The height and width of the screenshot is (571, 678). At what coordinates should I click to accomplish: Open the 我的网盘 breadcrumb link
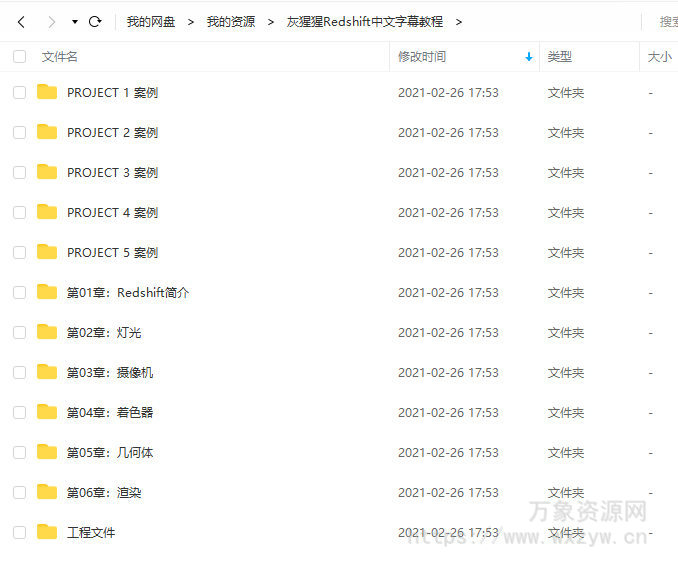(x=150, y=21)
